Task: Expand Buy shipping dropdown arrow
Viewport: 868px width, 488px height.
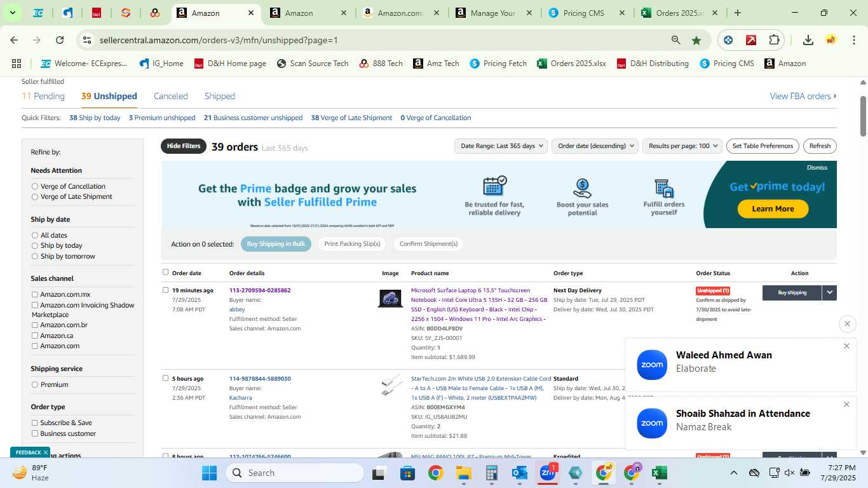Action: pyautogui.click(x=829, y=292)
